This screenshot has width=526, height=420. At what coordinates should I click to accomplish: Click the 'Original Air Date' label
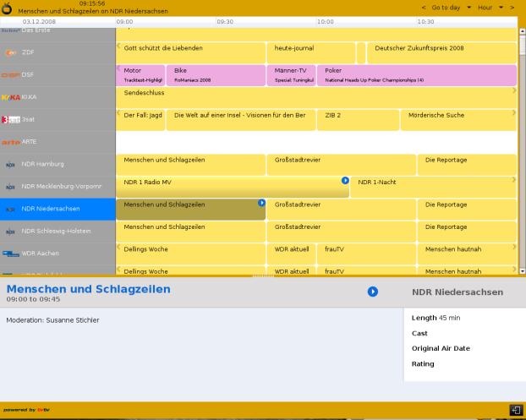(x=441, y=348)
